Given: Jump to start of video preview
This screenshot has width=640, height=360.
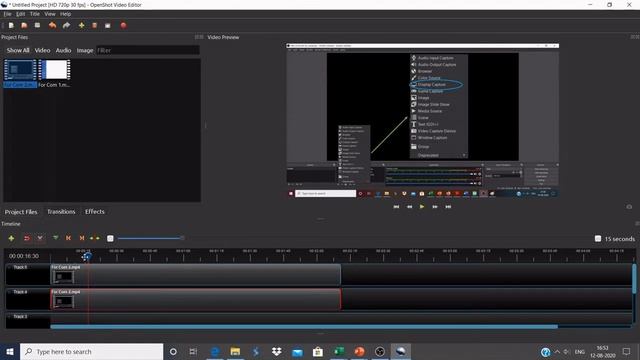Looking at the screenshot, I should point(396,207).
